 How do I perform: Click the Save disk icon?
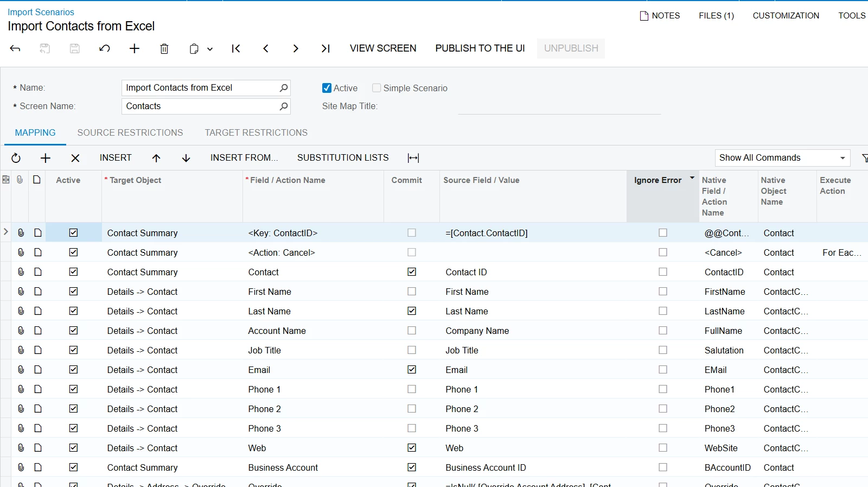pyautogui.click(x=75, y=48)
